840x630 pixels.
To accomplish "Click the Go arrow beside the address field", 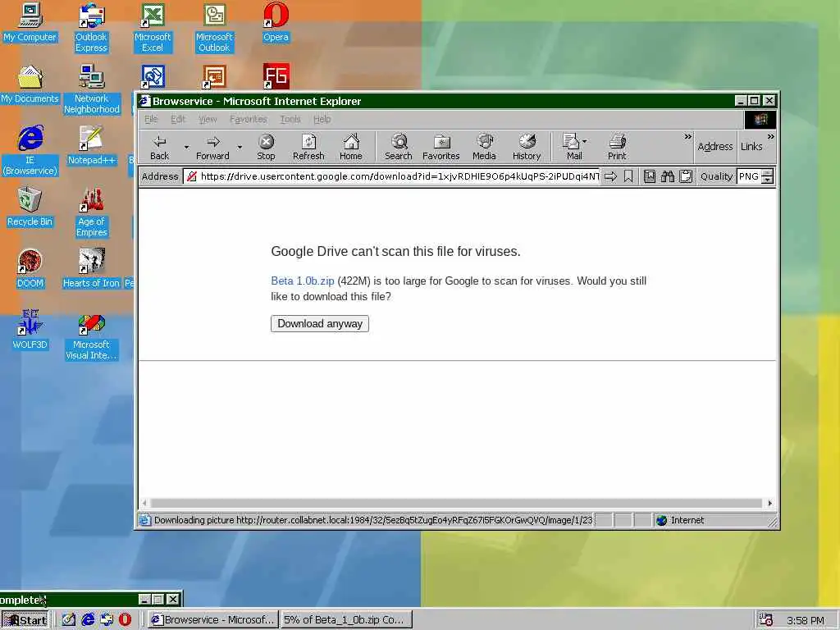I will pos(610,176).
